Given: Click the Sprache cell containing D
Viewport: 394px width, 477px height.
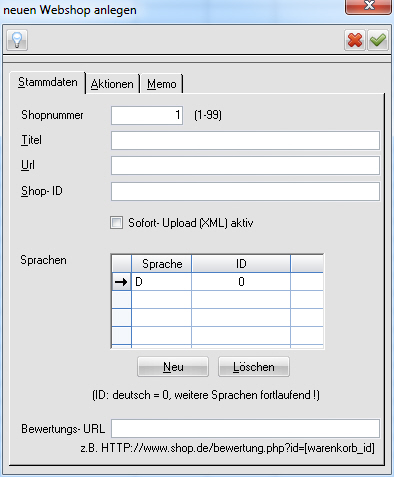Looking at the screenshot, I should click(162, 282).
